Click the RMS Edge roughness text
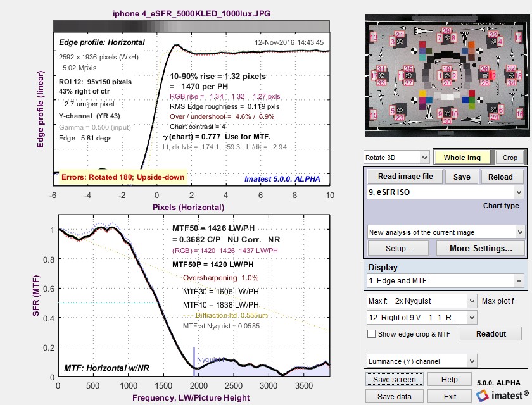 coord(225,106)
